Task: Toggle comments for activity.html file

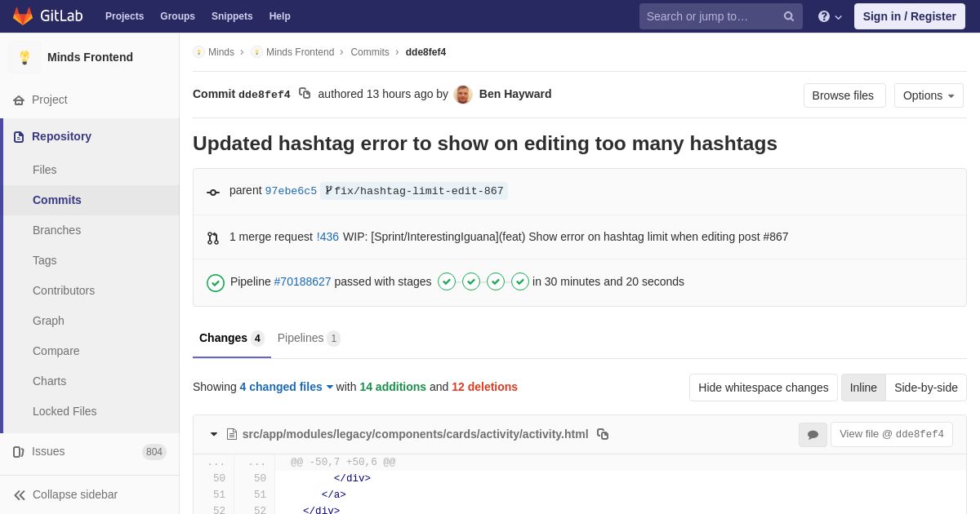Action: point(813,435)
